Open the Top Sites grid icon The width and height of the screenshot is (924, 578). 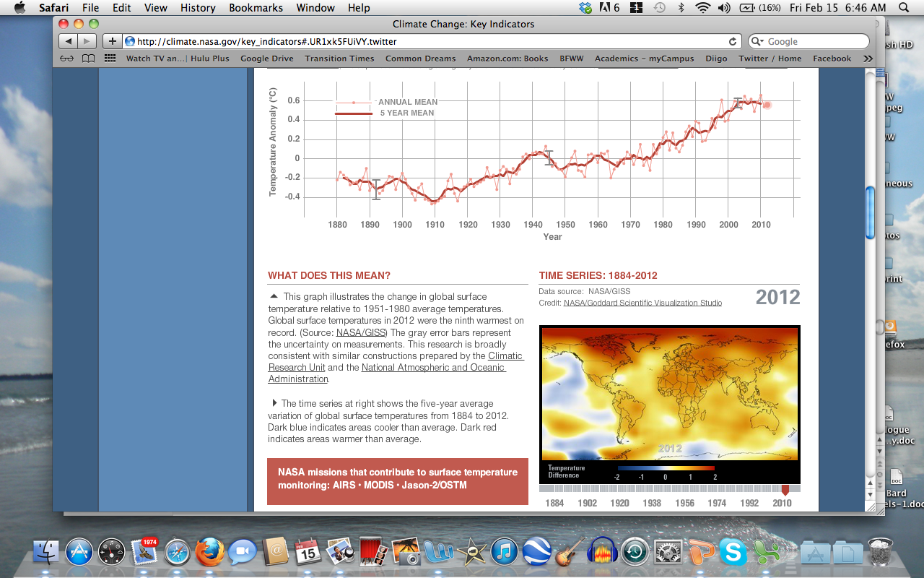point(110,59)
